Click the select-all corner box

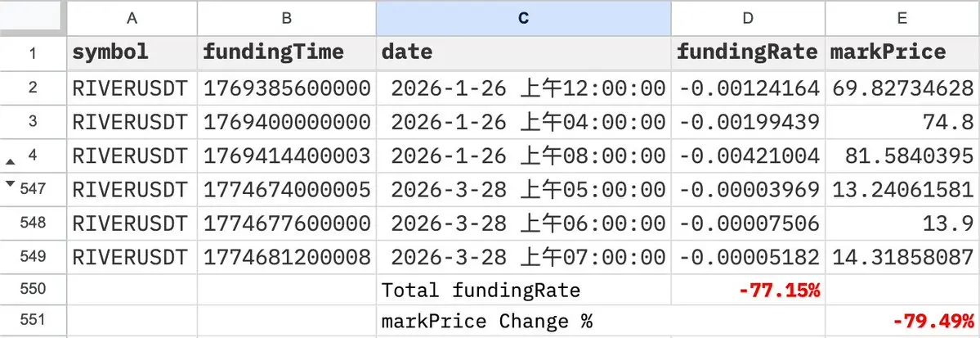[33, 17]
